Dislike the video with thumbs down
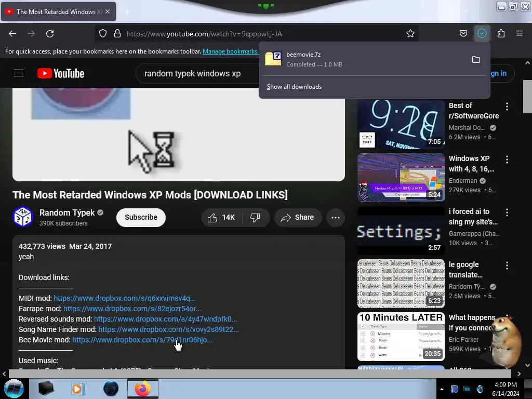Viewport: 532px width, 399px height. pos(256,218)
